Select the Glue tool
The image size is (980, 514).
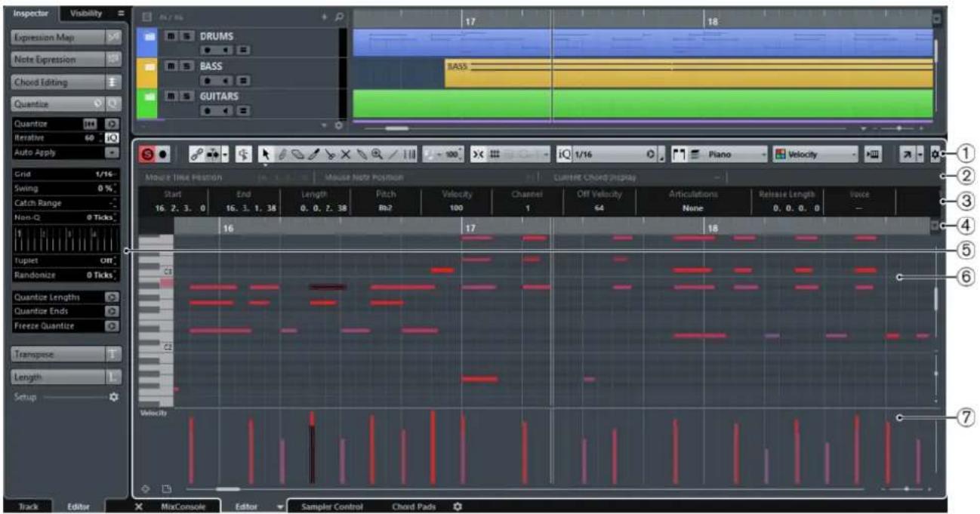(x=362, y=154)
